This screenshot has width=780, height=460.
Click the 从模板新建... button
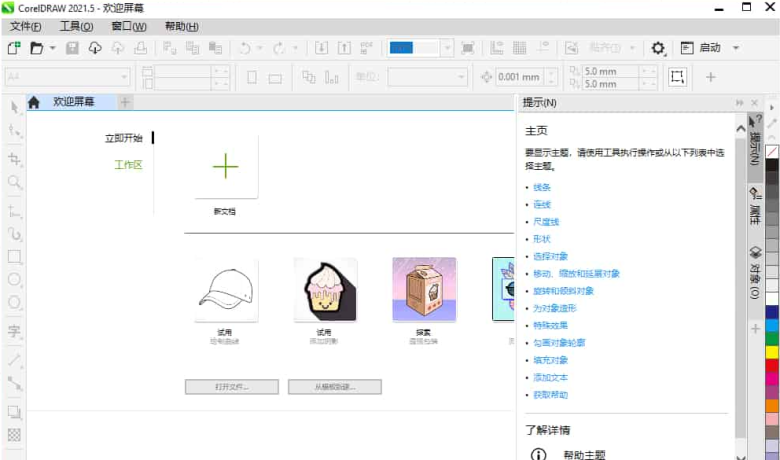335,386
